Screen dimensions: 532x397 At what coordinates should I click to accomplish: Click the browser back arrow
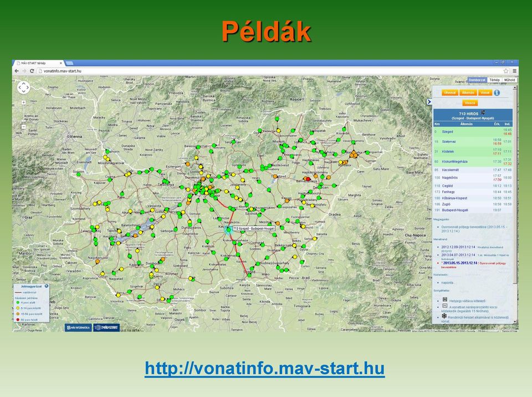17,71
